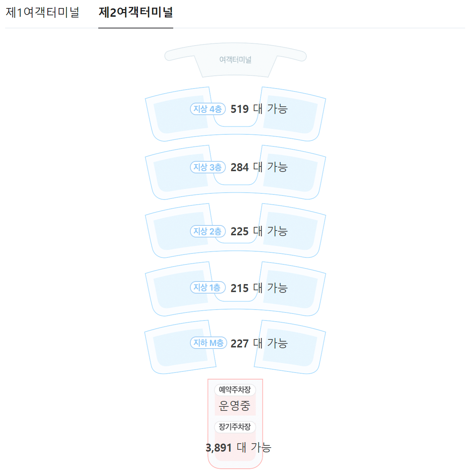Select the 지하 M층 floor badge
This screenshot has width=468, height=476.
208,343
